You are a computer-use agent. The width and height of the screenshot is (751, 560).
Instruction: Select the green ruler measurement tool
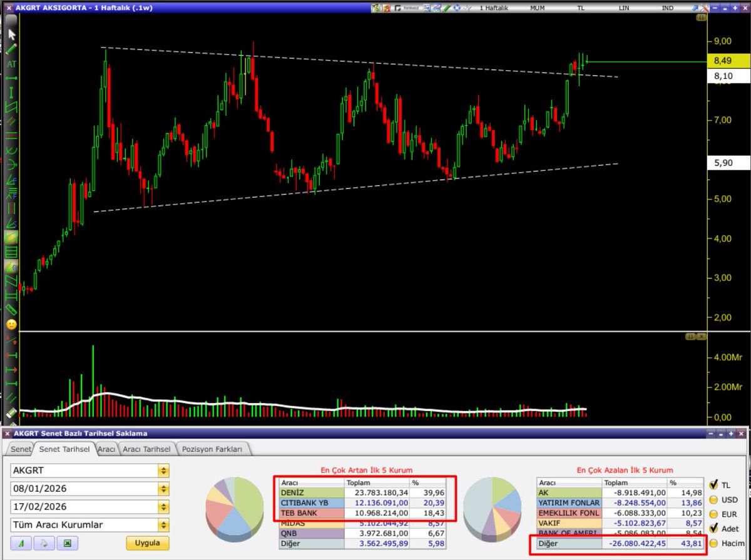pyautogui.click(x=12, y=310)
